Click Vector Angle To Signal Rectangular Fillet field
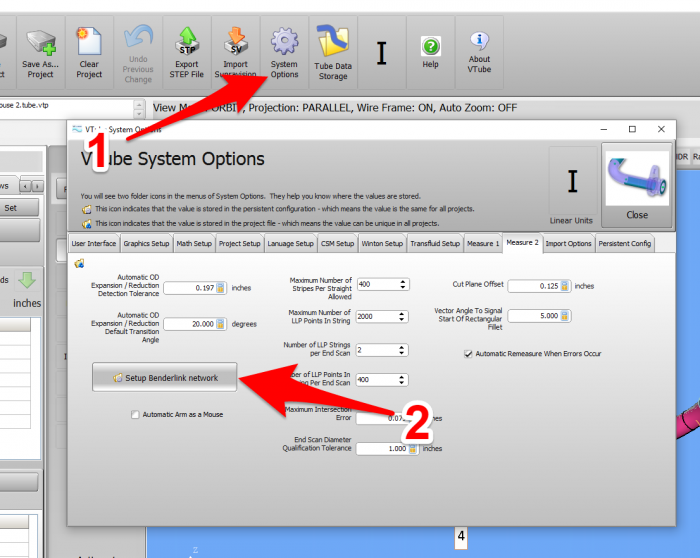The image size is (700, 558). click(539, 316)
